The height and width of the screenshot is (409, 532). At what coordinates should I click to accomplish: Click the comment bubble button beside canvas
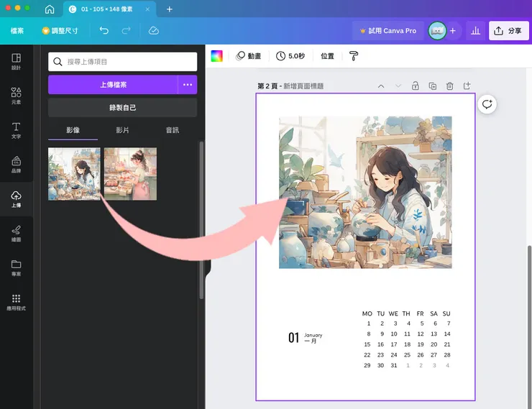tap(487, 104)
